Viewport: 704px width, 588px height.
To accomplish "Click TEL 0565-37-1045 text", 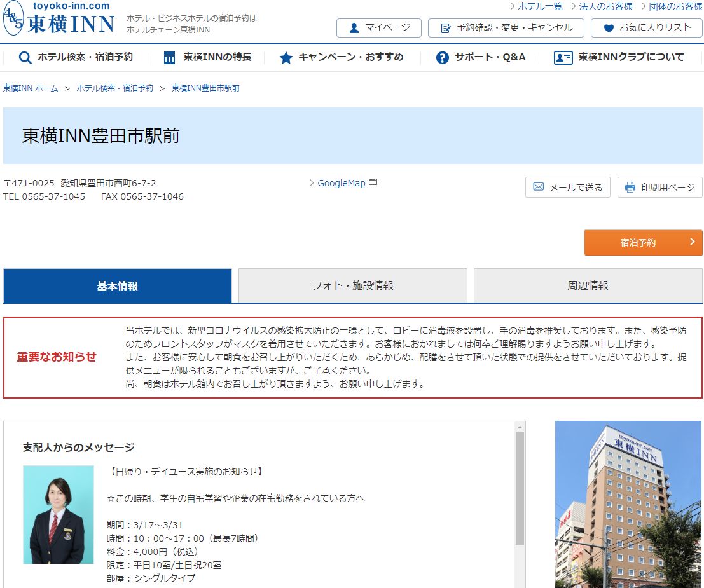I will (44, 196).
